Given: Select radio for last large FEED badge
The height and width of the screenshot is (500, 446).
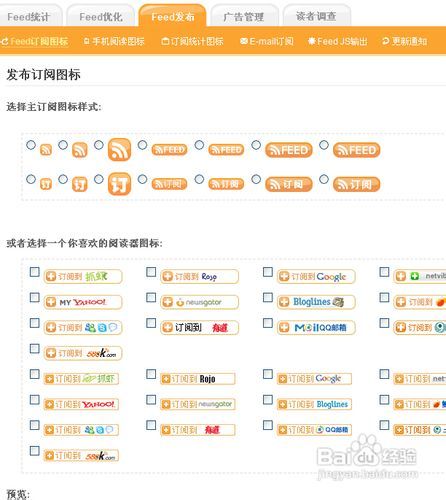Looking at the screenshot, I should 324,145.
